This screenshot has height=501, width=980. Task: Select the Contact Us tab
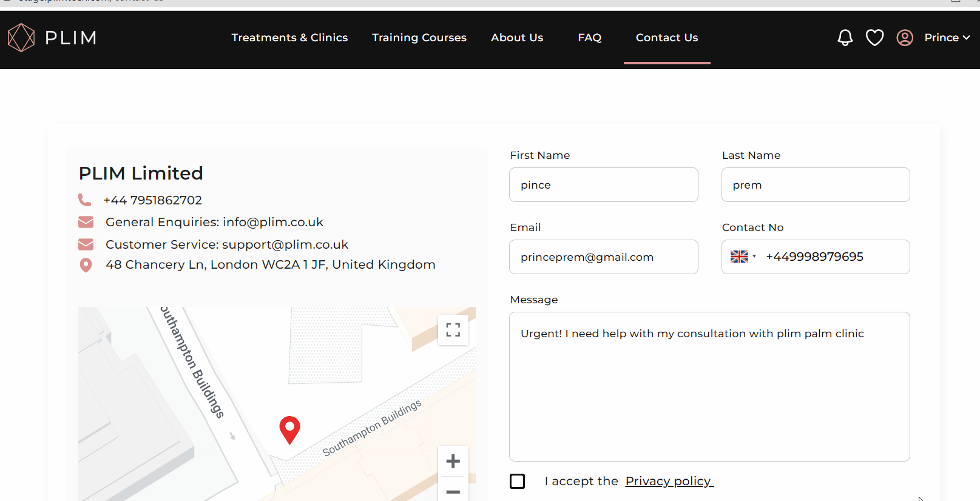(667, 38)
